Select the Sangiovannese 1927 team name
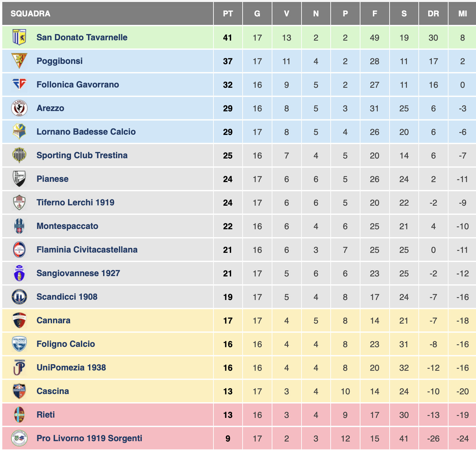This screenshot has height=450, width=476. coord(78,273)
